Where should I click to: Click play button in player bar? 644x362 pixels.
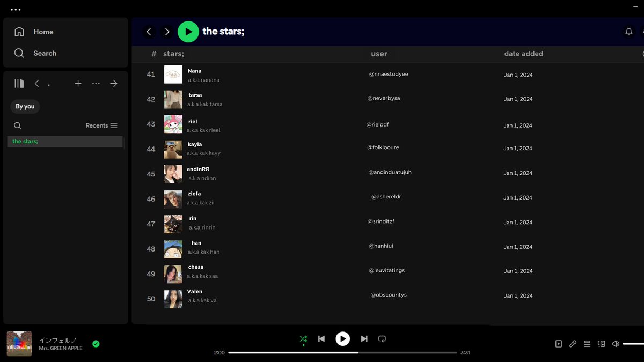click(x=342, y=339)
